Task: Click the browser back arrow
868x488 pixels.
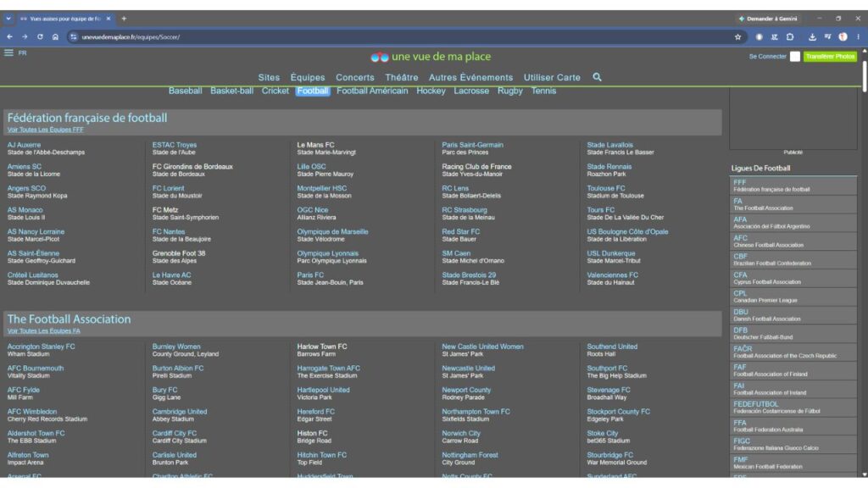Action: tap(10, 37)
